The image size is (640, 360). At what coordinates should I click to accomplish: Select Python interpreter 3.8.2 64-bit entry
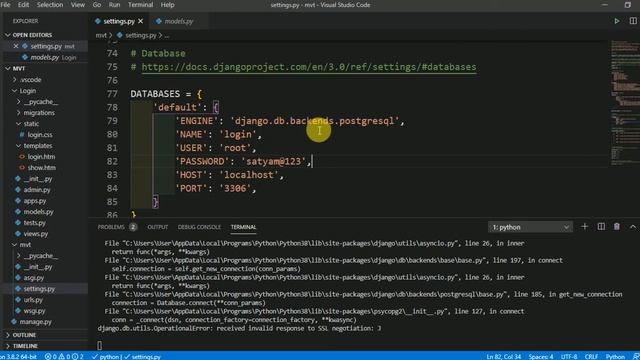pos(18,356)
